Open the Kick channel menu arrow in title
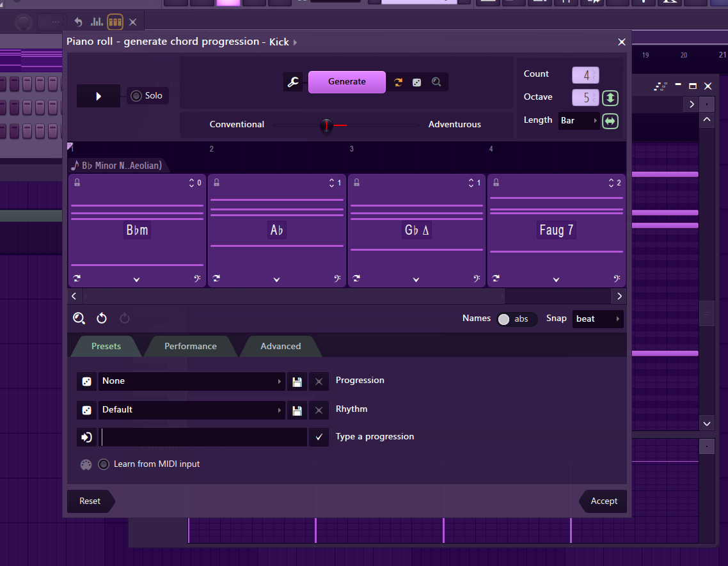The image size is (728, 566). coord(296,42)
